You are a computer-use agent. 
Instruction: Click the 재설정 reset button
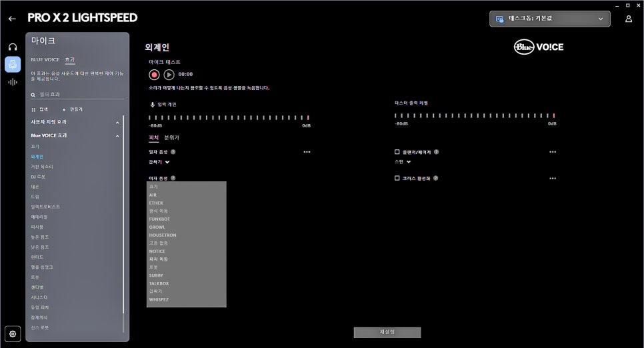coord(387,333)
